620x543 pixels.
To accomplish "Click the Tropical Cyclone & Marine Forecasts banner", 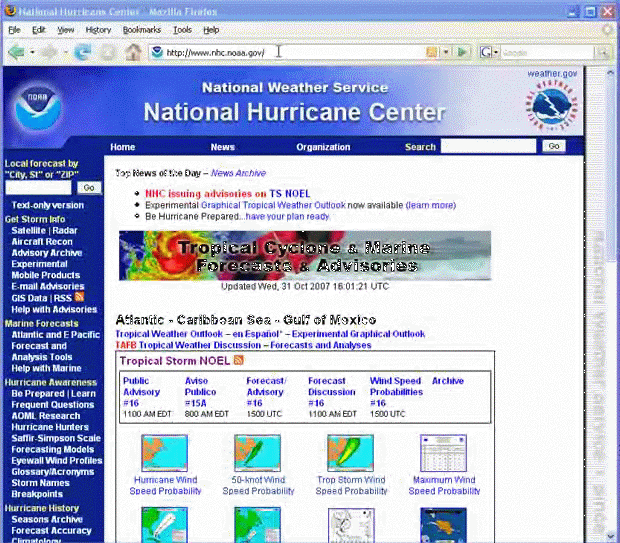I will (305, 255).
